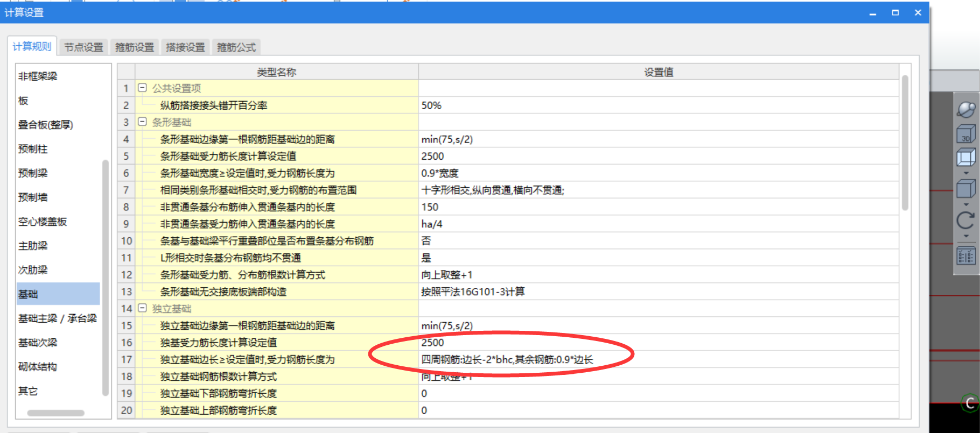Switch to the 计算规则 tab

[x=32, y=47]
